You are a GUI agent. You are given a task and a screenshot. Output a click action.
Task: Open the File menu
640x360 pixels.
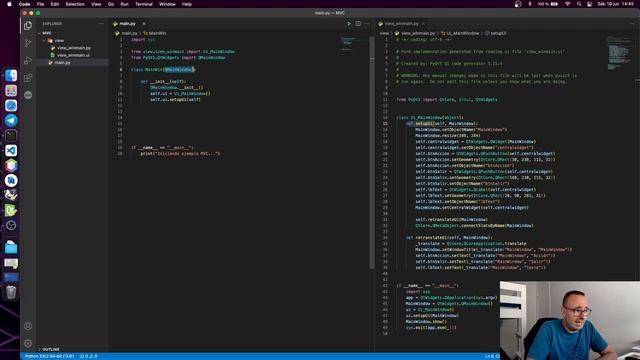pos(40,4)
